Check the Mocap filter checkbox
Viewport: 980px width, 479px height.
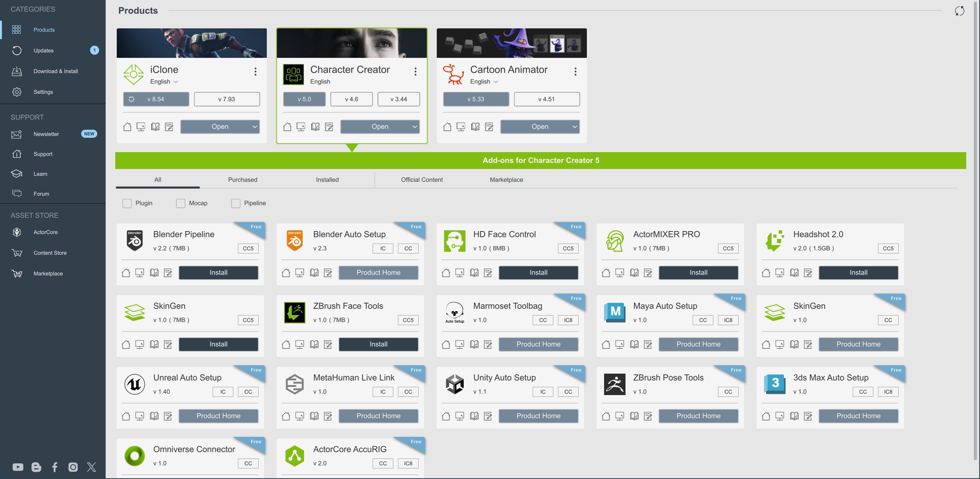tap(181, 203)
